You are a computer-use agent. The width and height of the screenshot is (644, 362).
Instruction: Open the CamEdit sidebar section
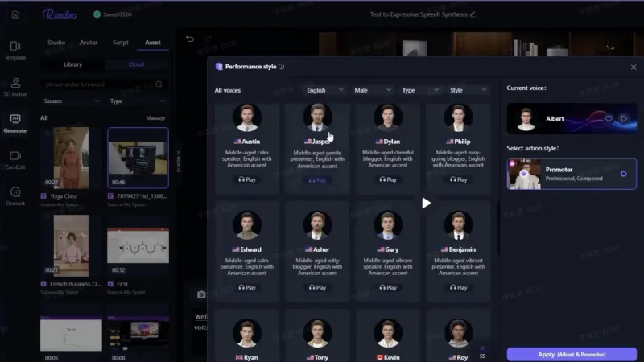click(x=15, y=160)
